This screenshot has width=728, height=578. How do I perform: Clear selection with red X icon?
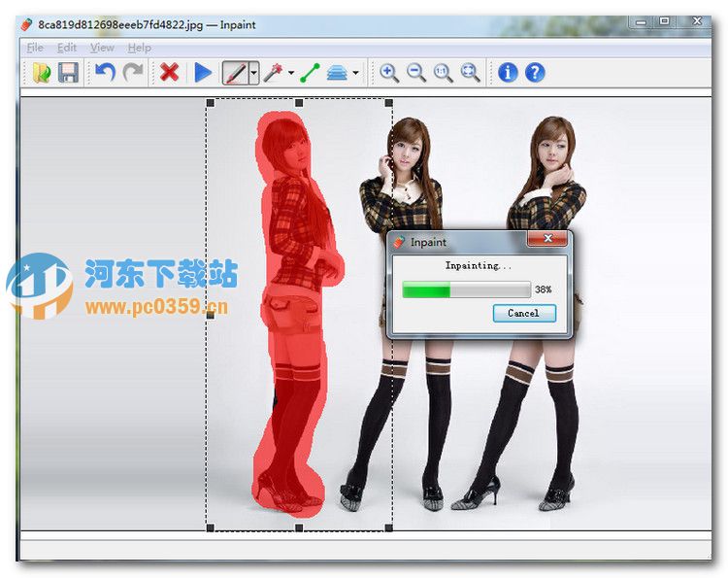(x=170, y=73)
